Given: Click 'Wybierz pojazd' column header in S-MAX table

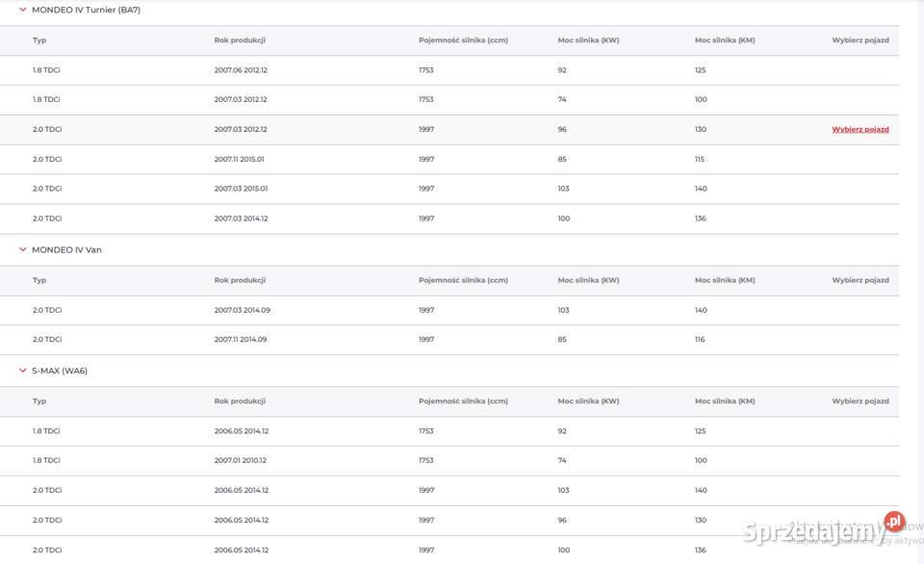Looking at the screenshot, I should coord(860,401).
